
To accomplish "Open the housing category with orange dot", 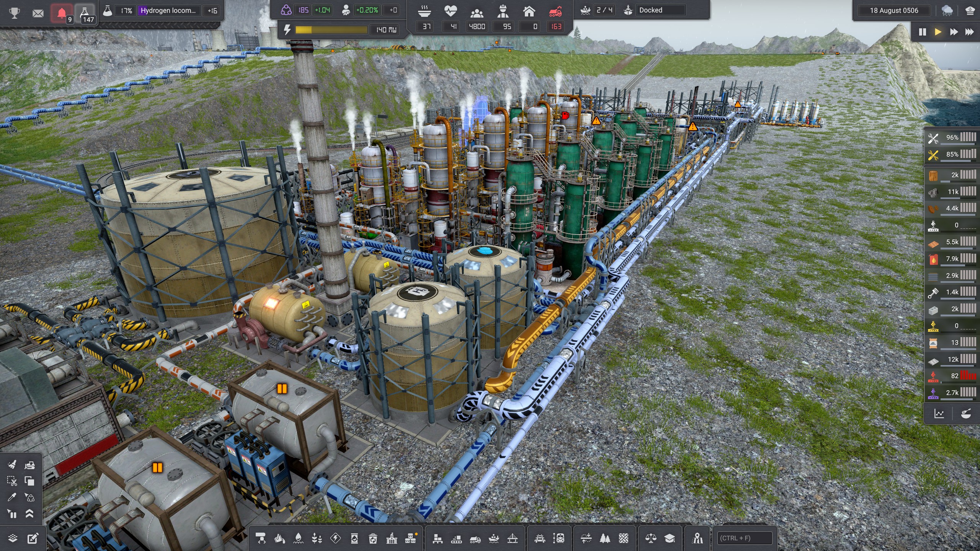I will [411, 538].
